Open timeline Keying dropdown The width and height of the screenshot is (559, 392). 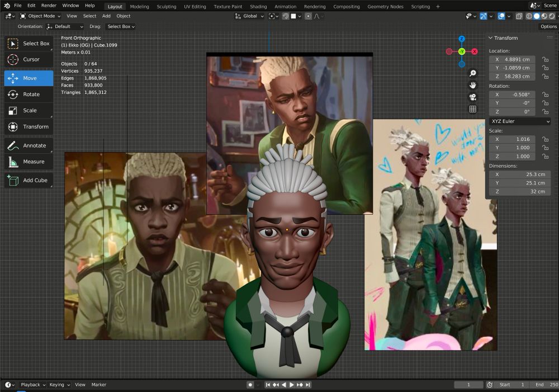click(59, 385)
